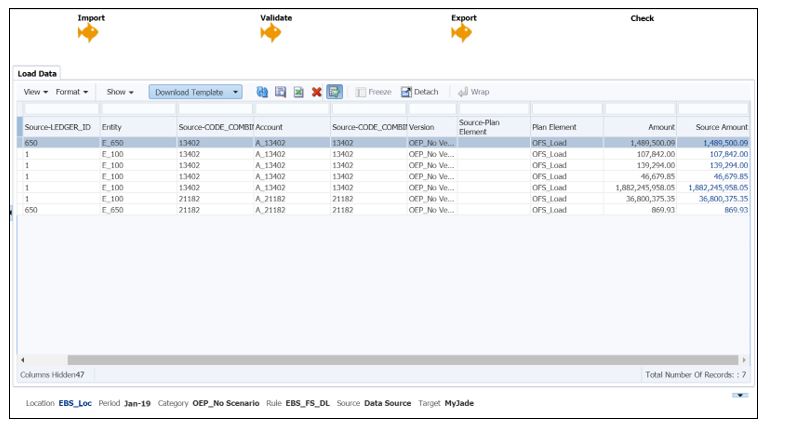
Task: Click the highlighted query-by-example toolbar icon
Action: 334,92
